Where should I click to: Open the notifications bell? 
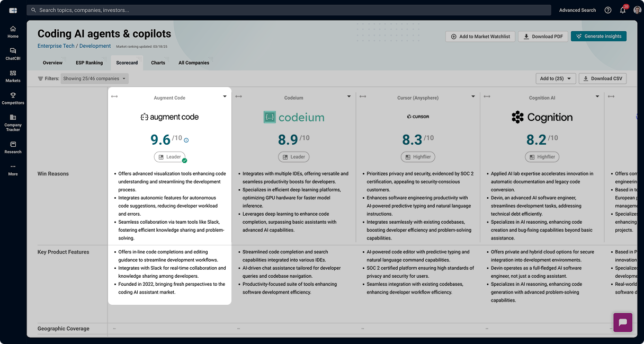623,10
